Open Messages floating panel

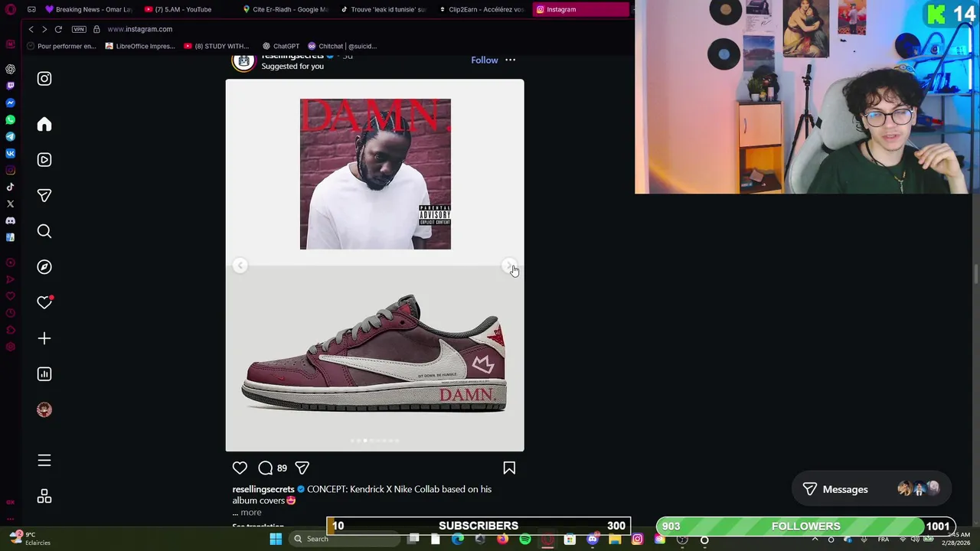point(870,489)
